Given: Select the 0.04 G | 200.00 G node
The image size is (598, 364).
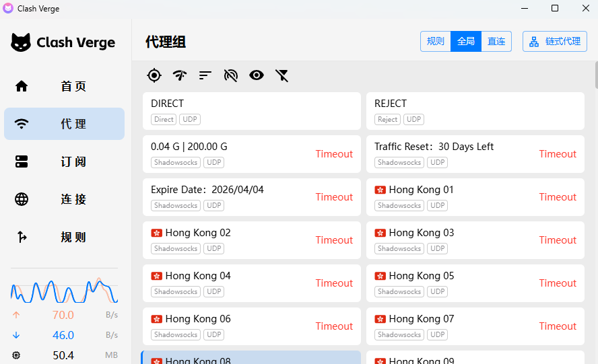Looking at the screenshot, I should tap(252, 154).
